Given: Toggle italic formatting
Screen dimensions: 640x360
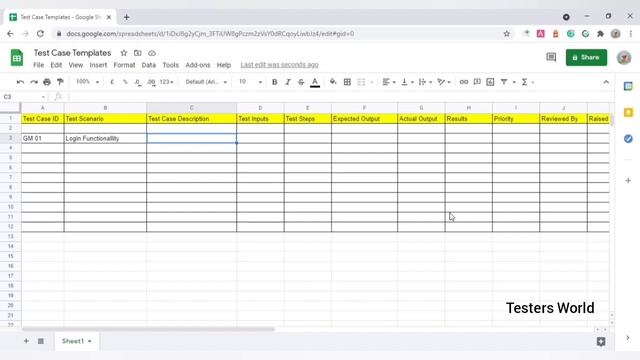Looking at the screenshot, I should [288, 82].
